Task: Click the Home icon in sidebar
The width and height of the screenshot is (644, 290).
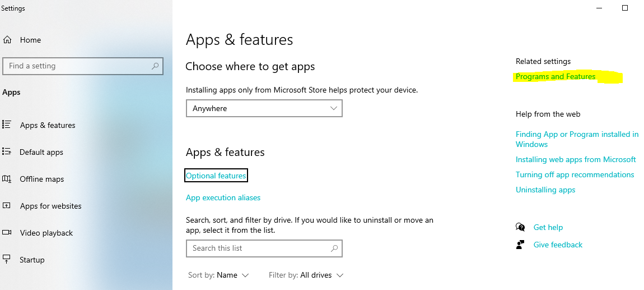Action: click(7, 40)
